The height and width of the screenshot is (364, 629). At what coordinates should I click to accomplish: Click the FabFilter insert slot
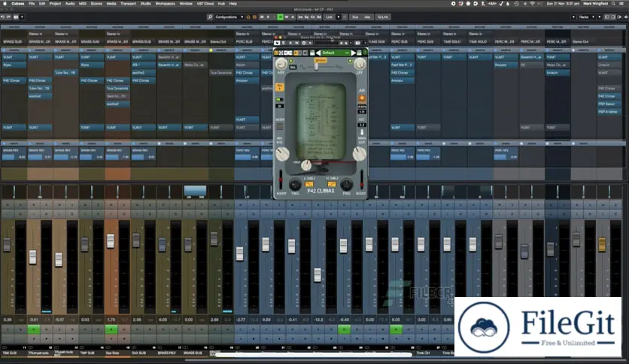tap(402, 65)
